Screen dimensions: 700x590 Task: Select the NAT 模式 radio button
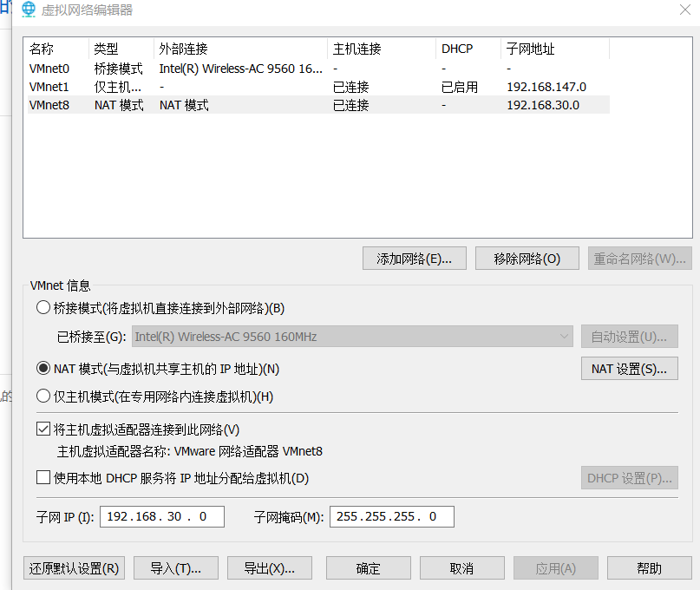coord(43,369)
